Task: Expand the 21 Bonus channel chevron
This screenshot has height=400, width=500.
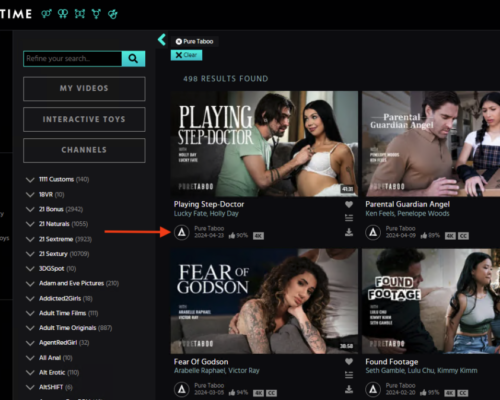Action: click(30, 209)
